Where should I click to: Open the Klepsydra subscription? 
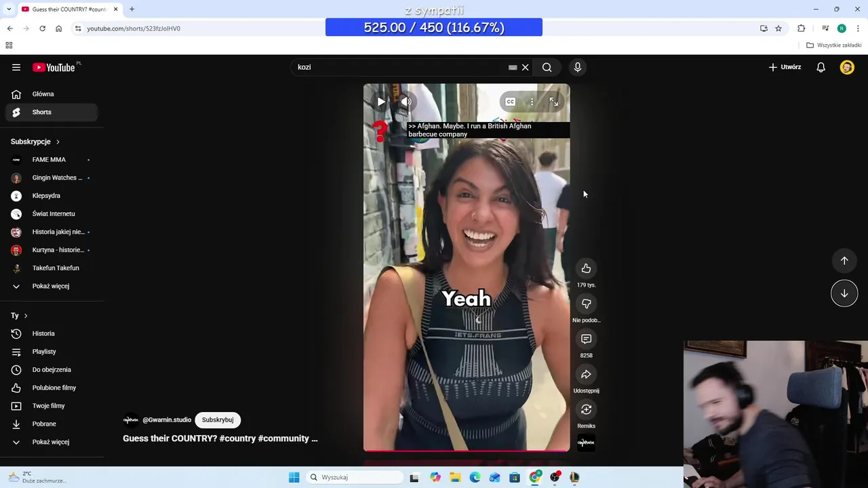[52, 196]
